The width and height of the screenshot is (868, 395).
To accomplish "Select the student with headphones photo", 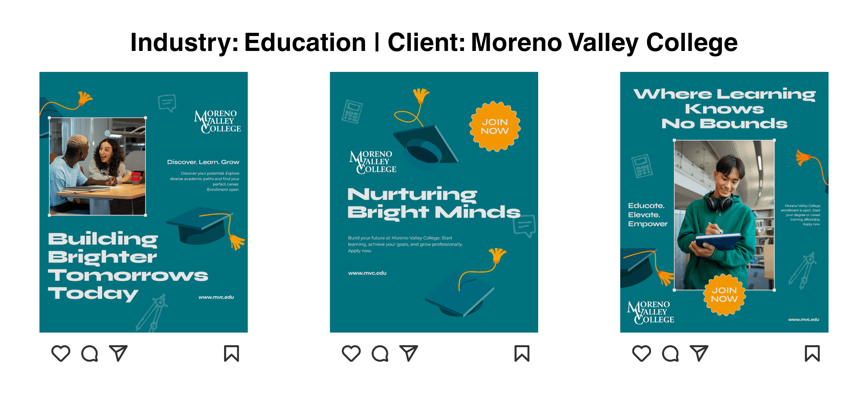I will 724,215.
